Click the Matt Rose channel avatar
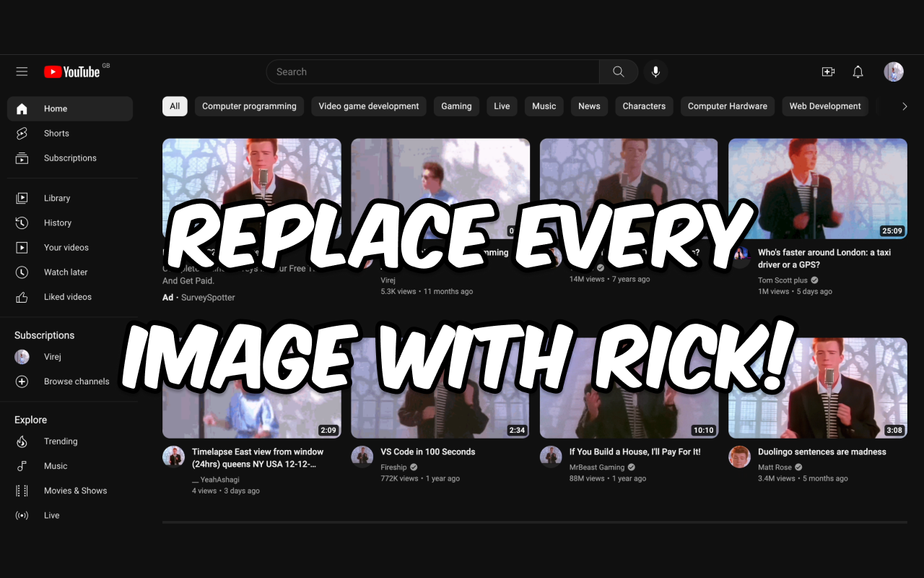Image resolution: width=924 pixels, height=578 pixels. coord(740,457)
